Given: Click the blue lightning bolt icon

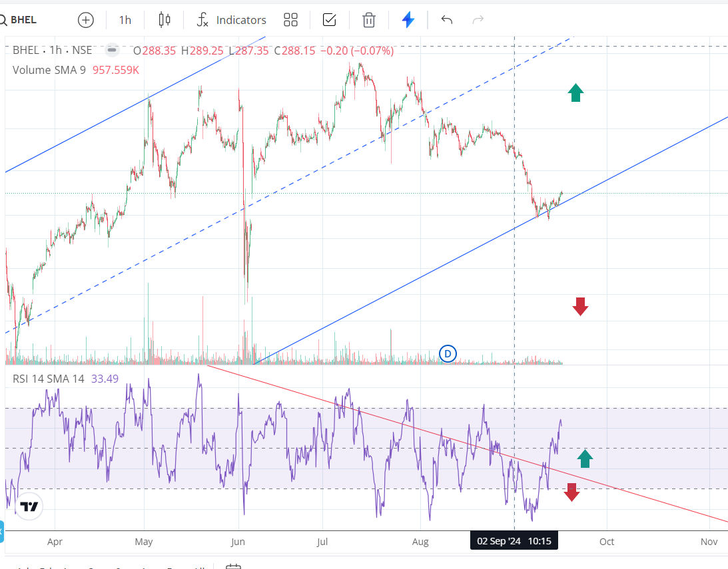Looking at the screenshot, I should pos(408,20).
